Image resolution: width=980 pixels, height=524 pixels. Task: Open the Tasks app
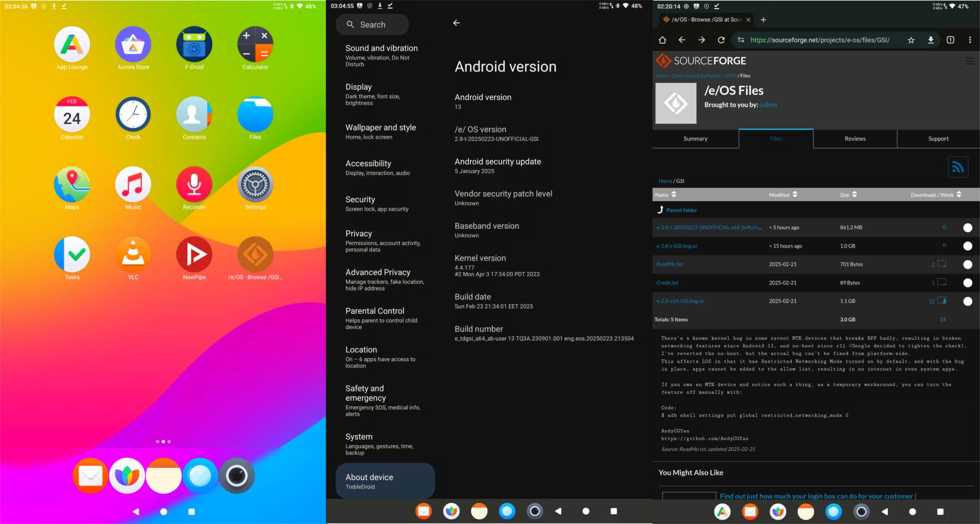[72, 255]
